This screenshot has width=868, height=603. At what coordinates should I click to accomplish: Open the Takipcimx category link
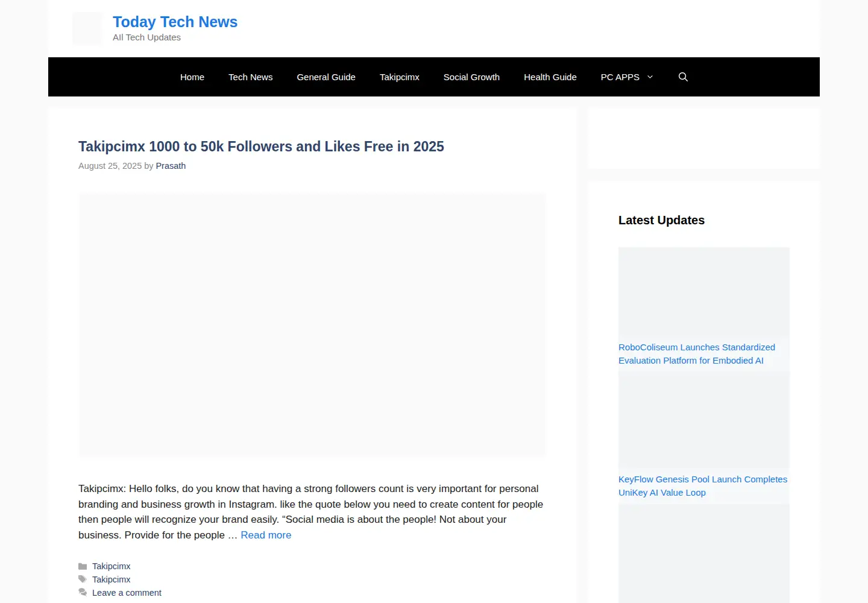click(x=111, y=566)
